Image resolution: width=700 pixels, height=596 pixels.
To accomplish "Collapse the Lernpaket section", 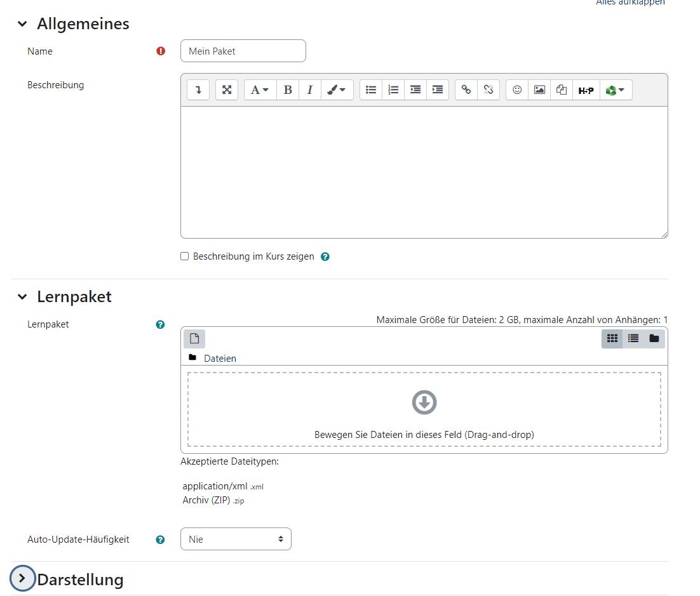I will point(23,296).
